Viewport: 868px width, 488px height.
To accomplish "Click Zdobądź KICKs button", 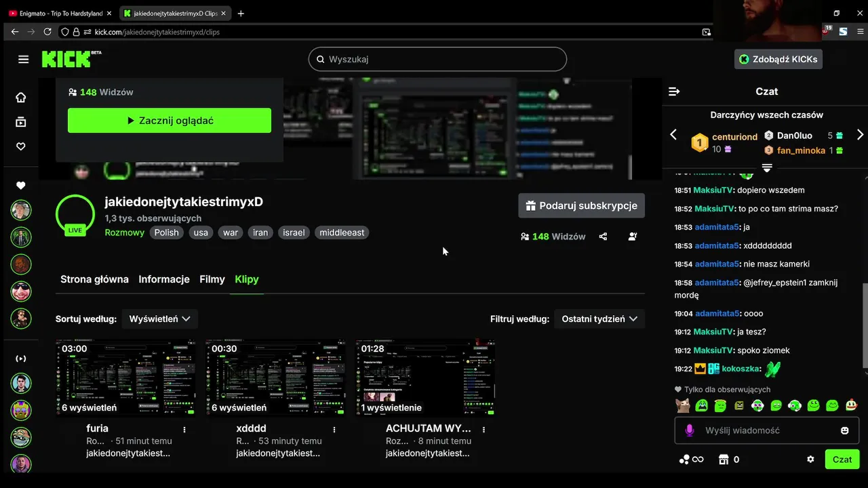I will pos(778,59).
